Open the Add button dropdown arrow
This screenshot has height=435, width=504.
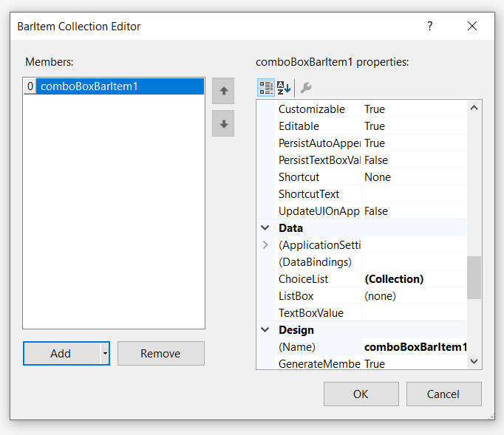pyautogui.click(x=105, y=354)
